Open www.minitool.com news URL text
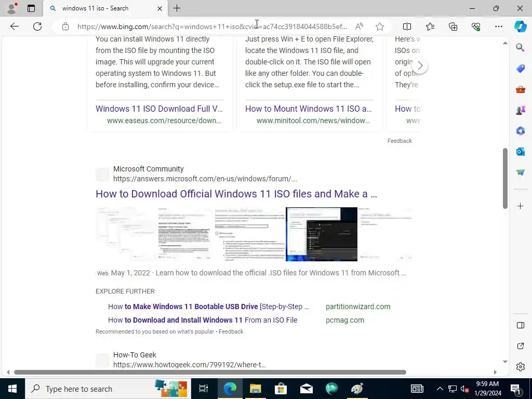The image size is (532, 399). click(x=313, y=121)
